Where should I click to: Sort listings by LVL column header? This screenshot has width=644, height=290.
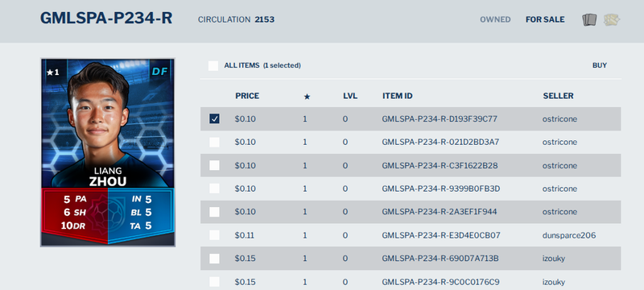tap(350, 96)
